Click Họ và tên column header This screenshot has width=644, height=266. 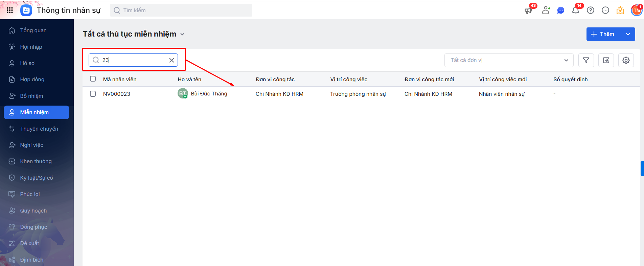click(x=189, y=80)
